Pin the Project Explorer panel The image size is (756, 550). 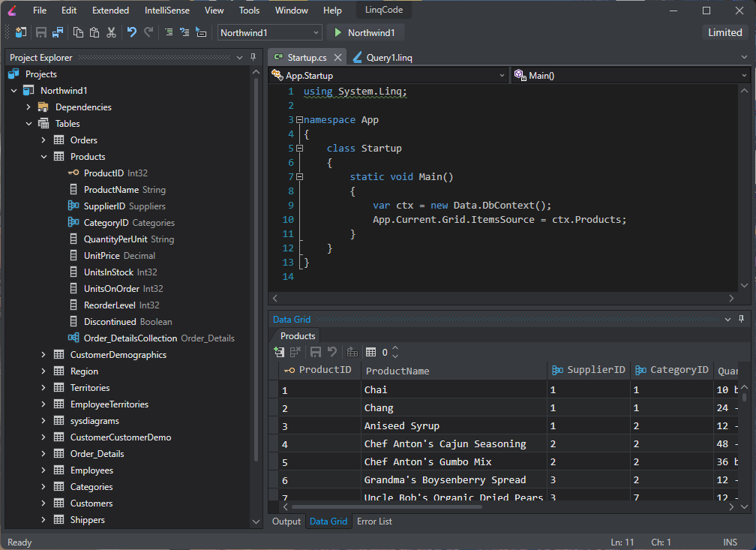tap(253, 58)
